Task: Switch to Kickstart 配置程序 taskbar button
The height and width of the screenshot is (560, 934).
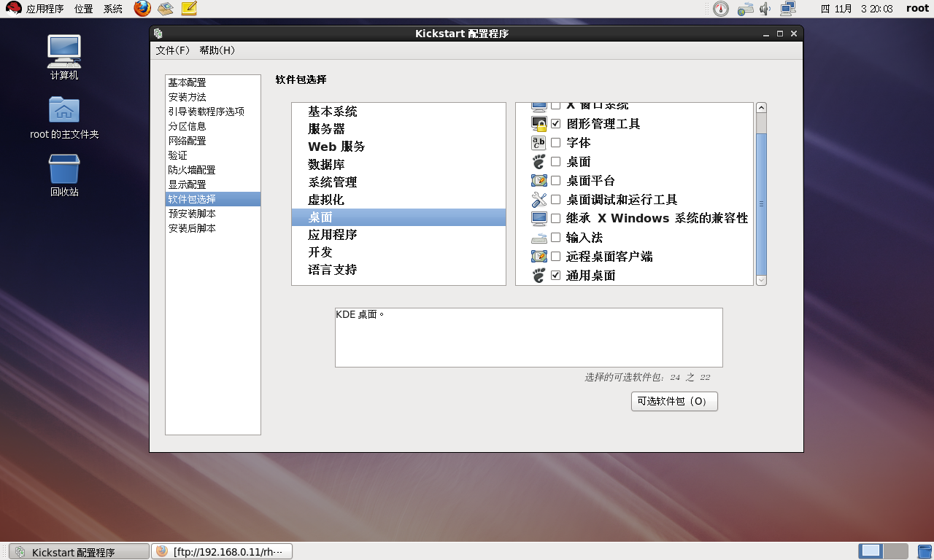Action: [79, 552]
